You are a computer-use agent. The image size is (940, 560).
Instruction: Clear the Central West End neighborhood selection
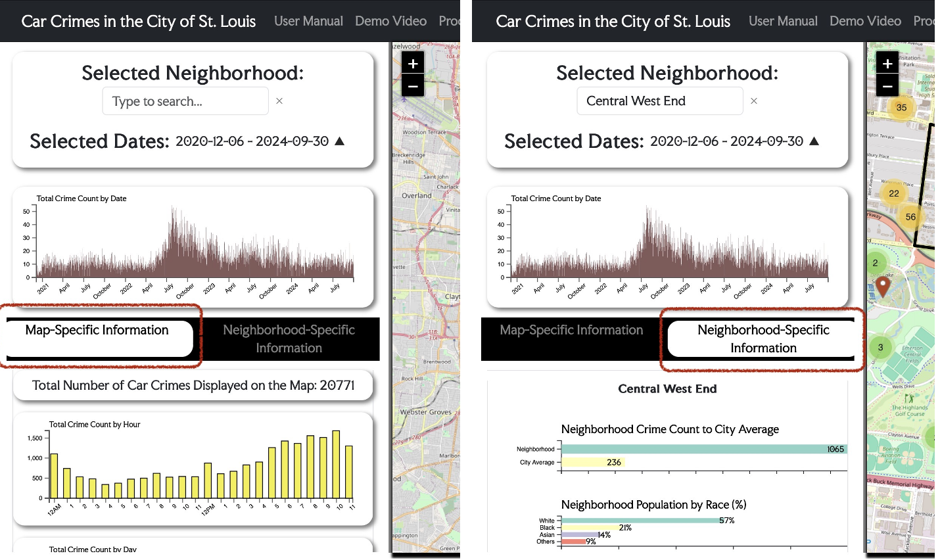[x=754, y=101]
